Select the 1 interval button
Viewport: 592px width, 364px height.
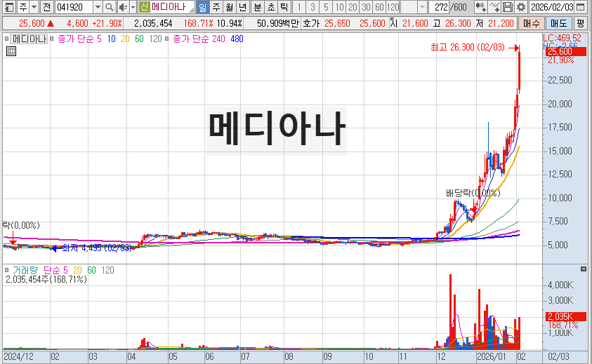tap(299, 7)
